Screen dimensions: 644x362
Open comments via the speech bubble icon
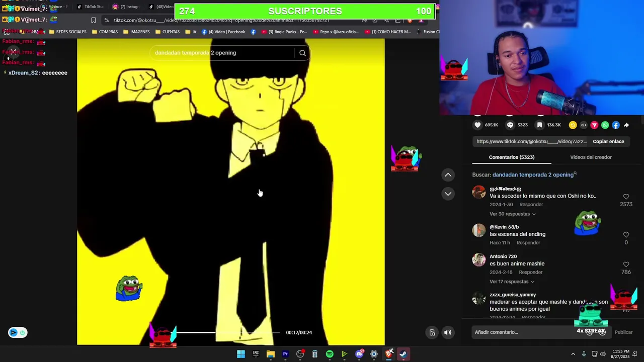510,125
